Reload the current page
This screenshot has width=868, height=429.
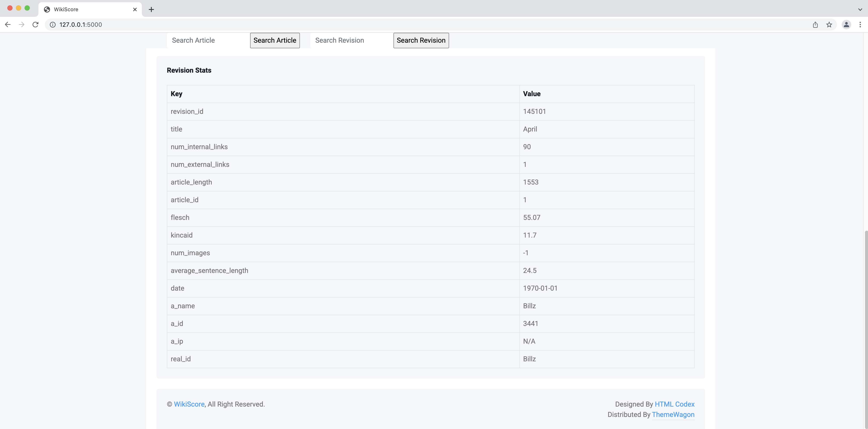click(35, 25)
